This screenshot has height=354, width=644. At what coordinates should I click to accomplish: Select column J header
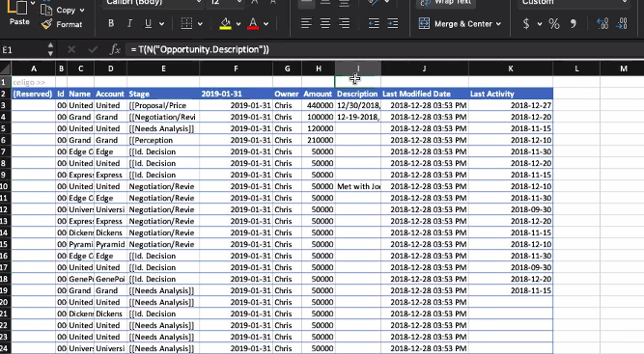424,68
